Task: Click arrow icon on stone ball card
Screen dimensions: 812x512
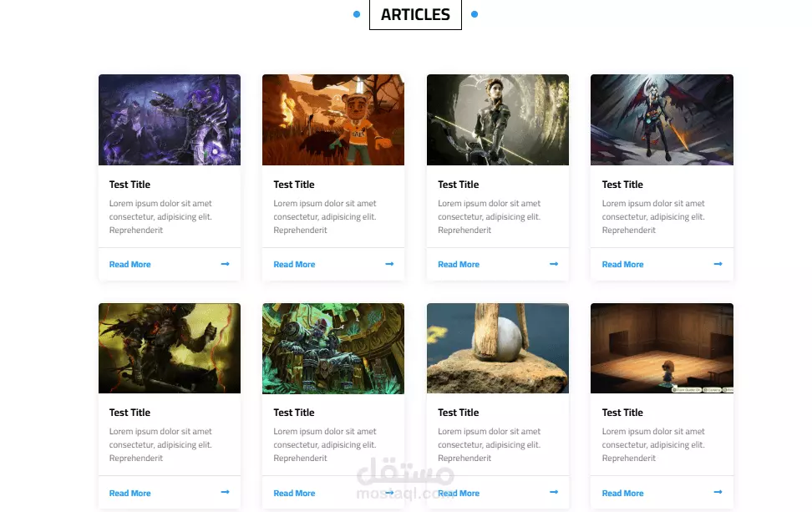Action: click(554, 492)
